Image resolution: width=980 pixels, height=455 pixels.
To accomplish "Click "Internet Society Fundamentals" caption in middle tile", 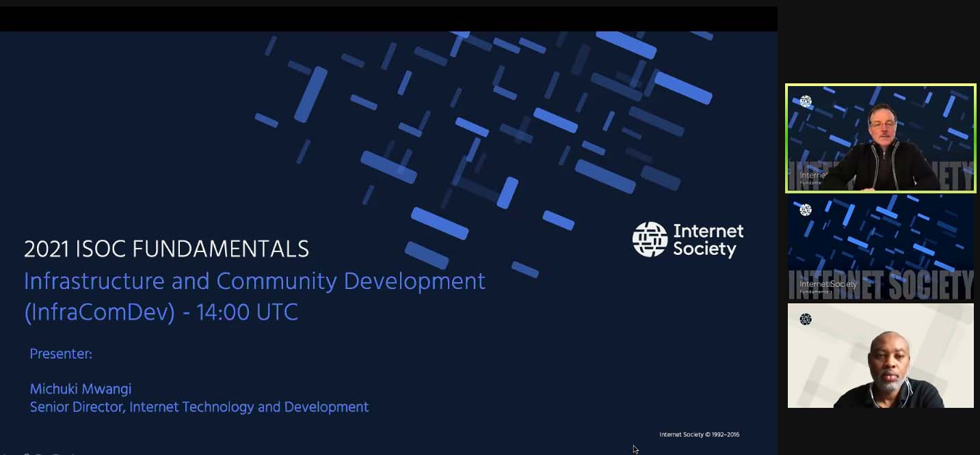I will [x=827, y=286].
